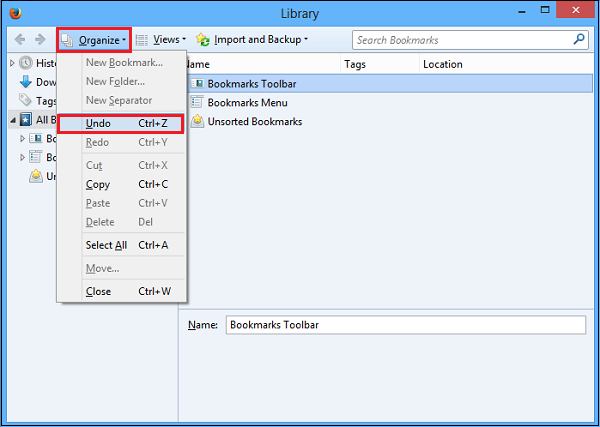Screen dimensions: 600x427
Task: Close the Library window
Action: pyautogui.click(x=575, y=10)
